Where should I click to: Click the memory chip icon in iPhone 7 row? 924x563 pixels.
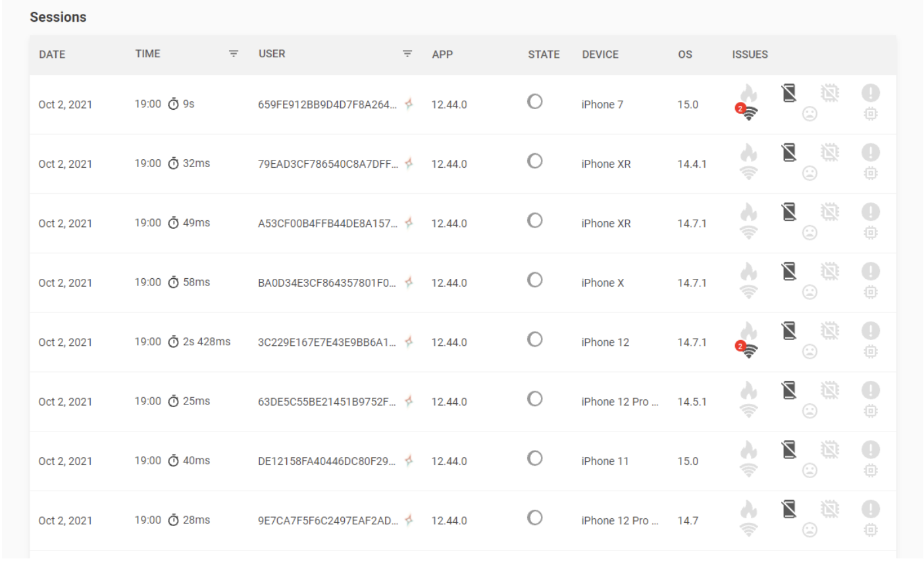871,114
